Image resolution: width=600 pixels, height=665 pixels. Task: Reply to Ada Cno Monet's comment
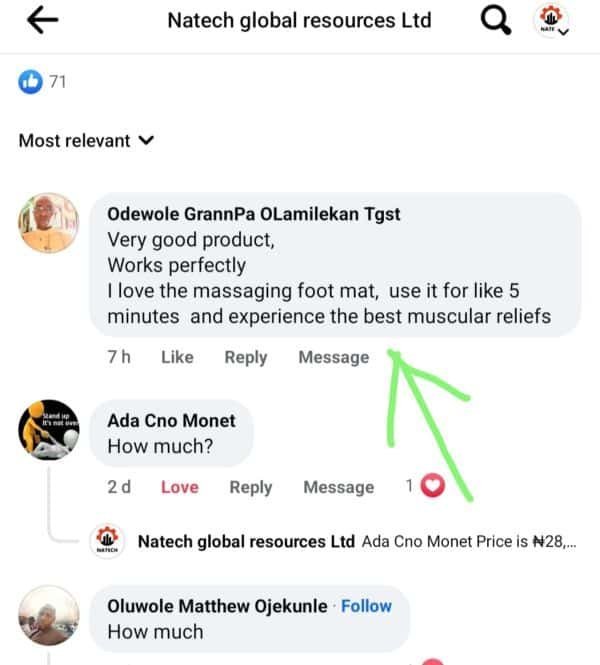click(x=250, y=487)
